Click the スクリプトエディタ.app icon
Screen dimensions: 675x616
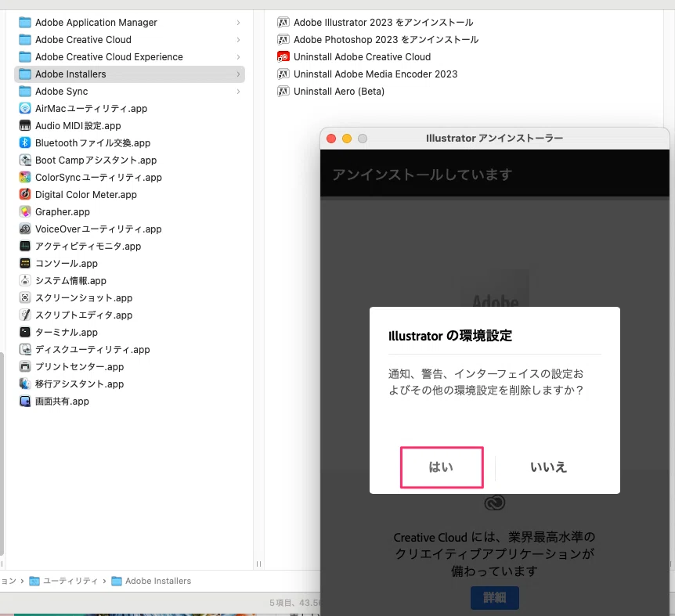pos(25,315)
